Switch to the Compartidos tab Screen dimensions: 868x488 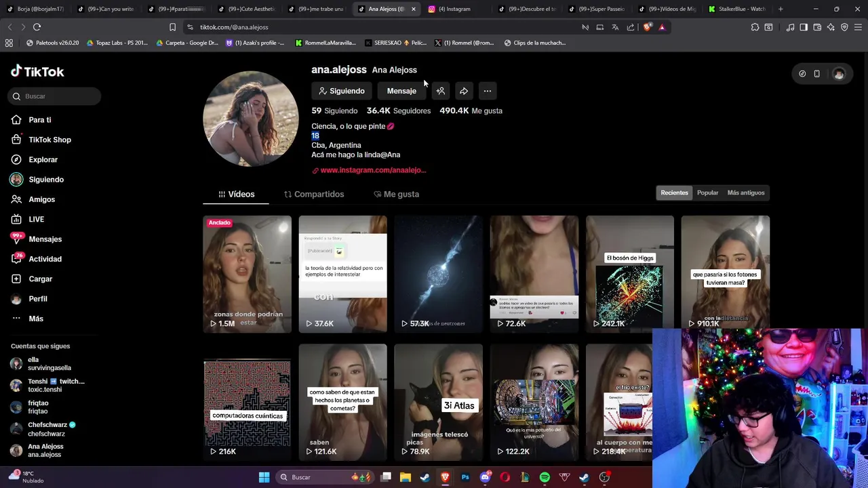(x=314, y=195)
